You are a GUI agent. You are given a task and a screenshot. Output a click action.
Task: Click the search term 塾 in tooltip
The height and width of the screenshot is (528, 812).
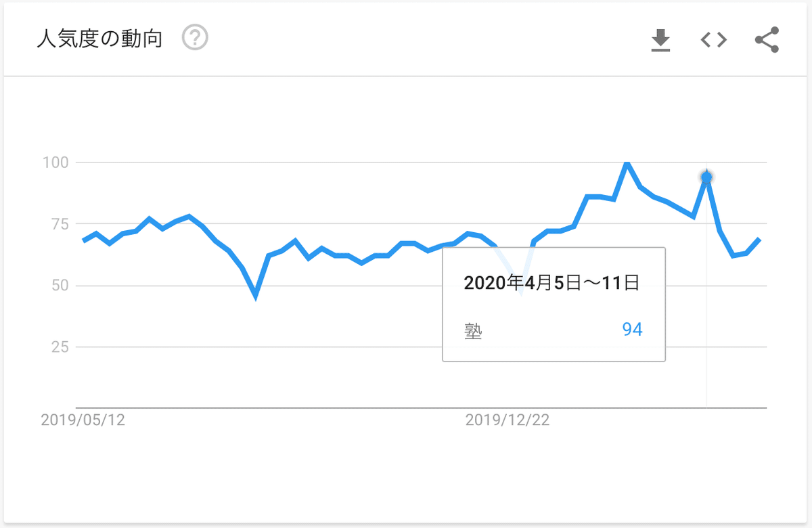[473, 332]
